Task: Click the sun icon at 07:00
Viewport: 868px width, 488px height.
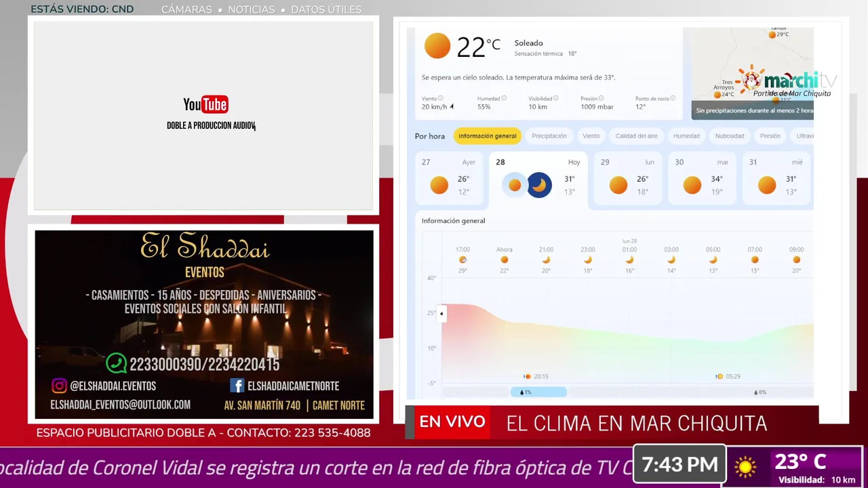Action: point(755,260)
